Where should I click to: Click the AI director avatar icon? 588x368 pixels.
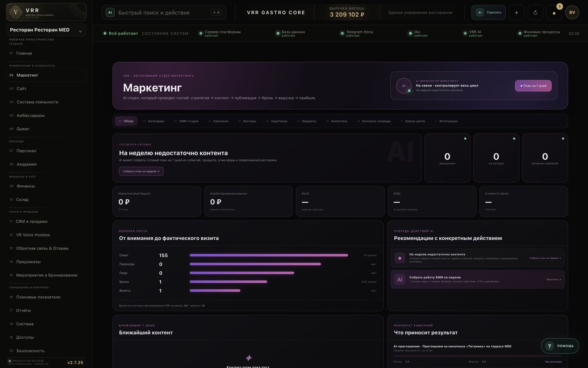pos(404,86)
